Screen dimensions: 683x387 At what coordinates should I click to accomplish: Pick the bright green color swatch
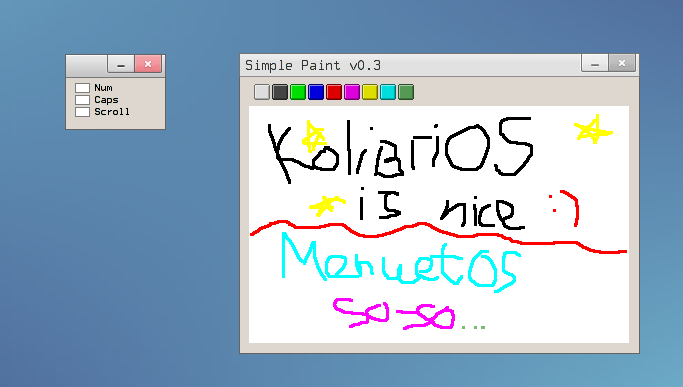point(298,92)
